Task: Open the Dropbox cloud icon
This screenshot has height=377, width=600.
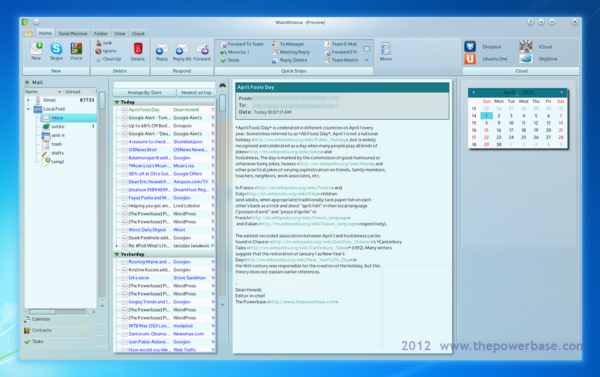Action: [470, 47]
